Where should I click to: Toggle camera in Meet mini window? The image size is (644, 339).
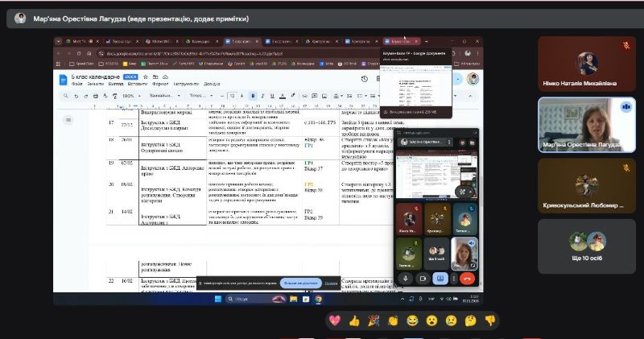[x=423, y=279]
